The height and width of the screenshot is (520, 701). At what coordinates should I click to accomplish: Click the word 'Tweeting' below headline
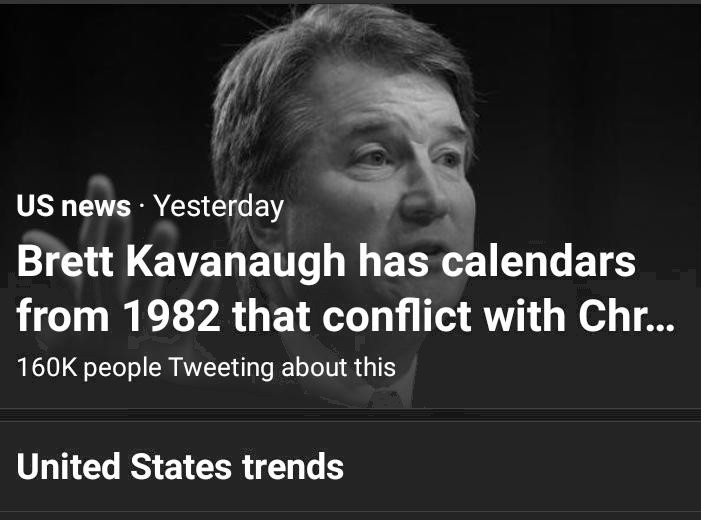pos(221,367)
